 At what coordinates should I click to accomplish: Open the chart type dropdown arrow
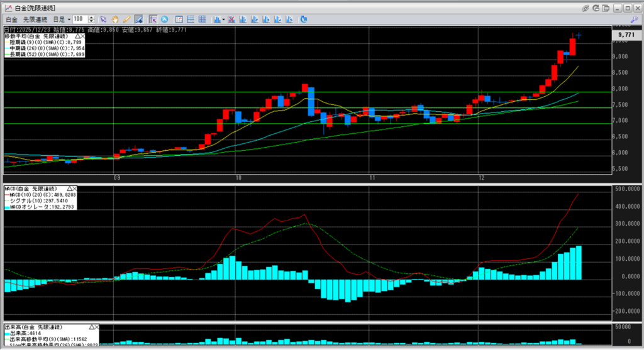(224, 19)
